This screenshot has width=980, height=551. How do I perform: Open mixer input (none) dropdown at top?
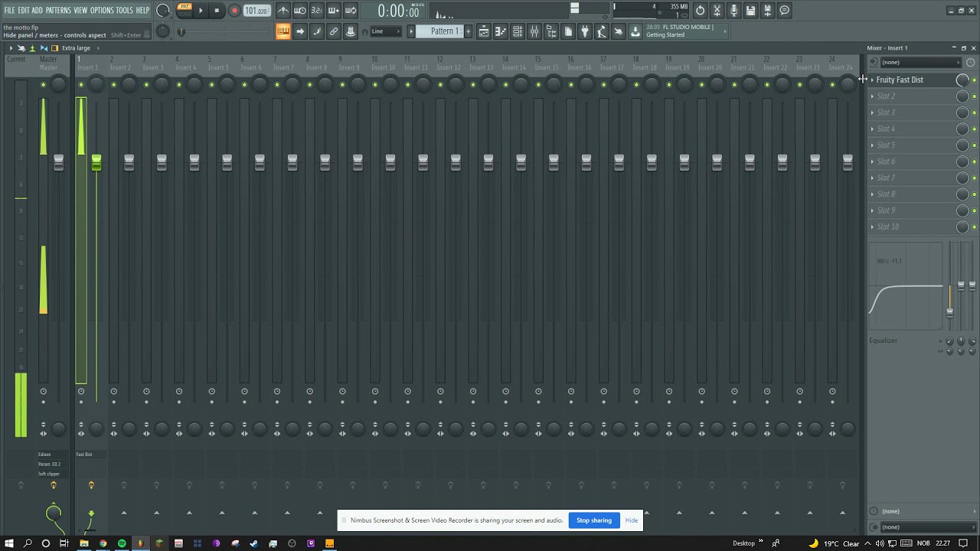[920, 62]
